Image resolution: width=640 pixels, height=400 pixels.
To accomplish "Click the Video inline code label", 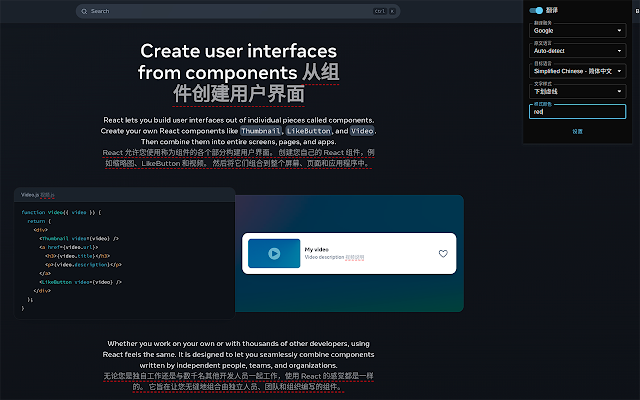I will coord(362,131).
